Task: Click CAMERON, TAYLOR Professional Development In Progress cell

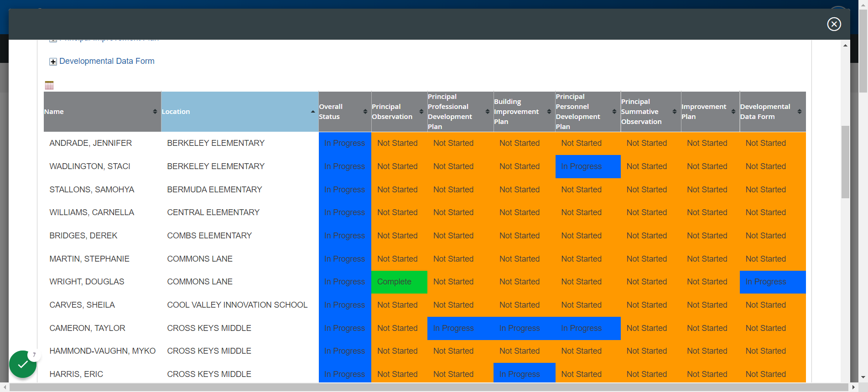Action: (x=460, y=328)
